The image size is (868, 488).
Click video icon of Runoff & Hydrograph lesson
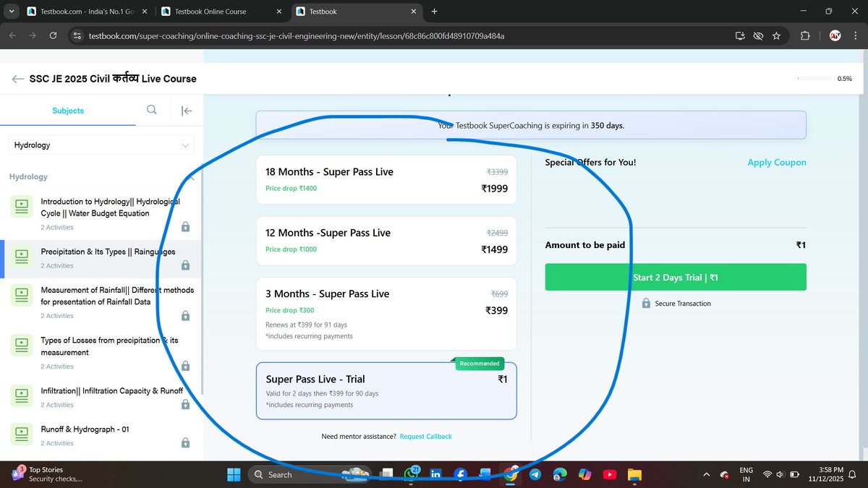(21, 435)
